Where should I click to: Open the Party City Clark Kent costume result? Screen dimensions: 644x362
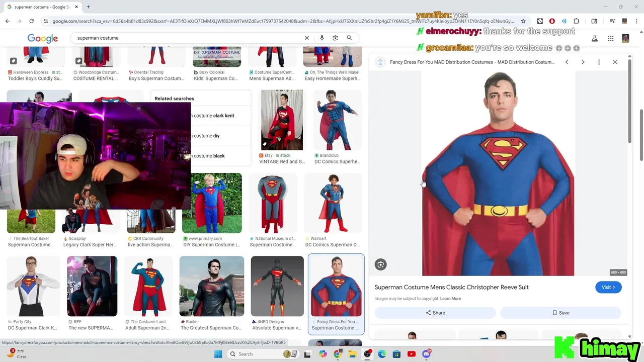coord(33,293)
